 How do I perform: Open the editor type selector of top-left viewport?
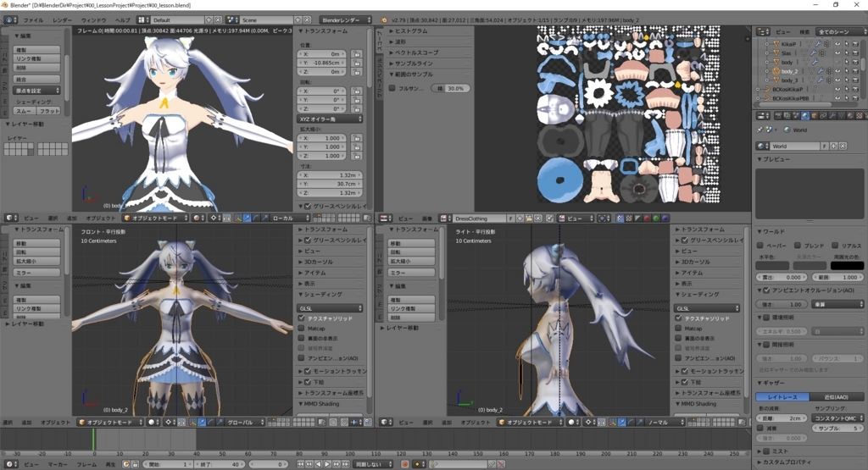coord(11,218)
